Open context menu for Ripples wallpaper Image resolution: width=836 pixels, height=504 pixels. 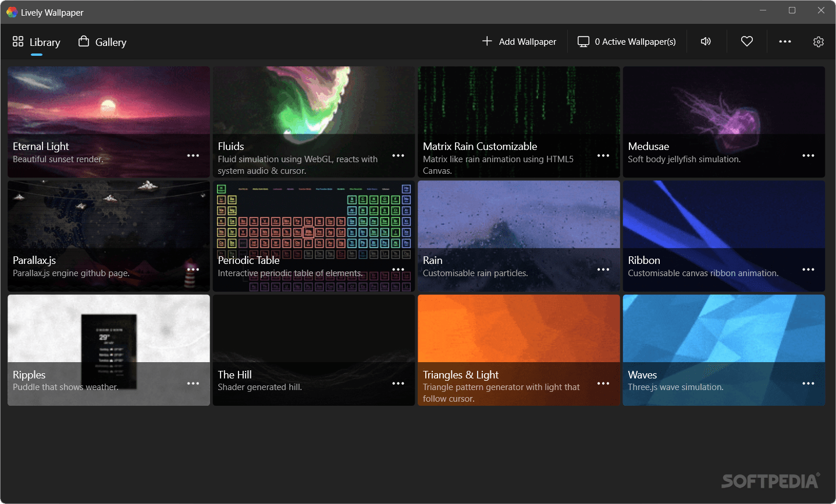point(193,383)
